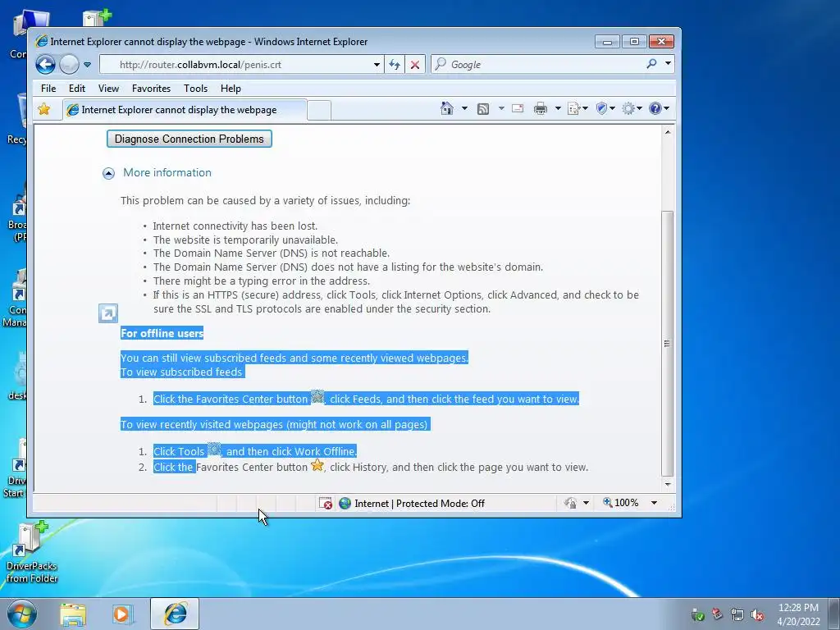840x630 pixels.
Task: Collapse the More information expander arrow
Action: (x=109, y=173)
